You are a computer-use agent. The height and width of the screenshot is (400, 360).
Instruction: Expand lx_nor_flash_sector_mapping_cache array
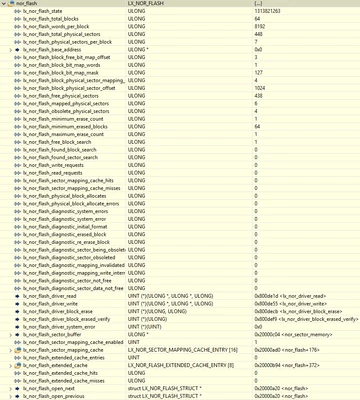[x=10, y=350]
